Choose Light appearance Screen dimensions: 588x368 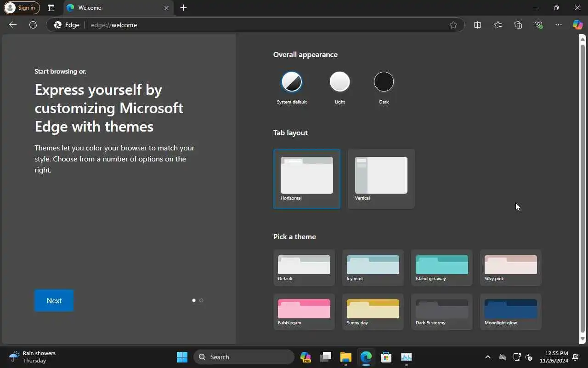[339, 82]
